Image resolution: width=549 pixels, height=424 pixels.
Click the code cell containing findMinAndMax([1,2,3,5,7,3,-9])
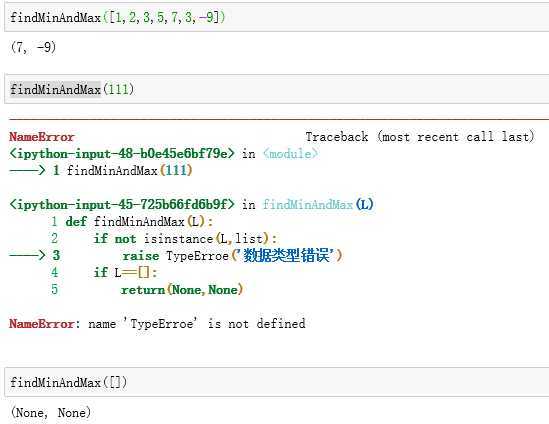tap(277, 17)
